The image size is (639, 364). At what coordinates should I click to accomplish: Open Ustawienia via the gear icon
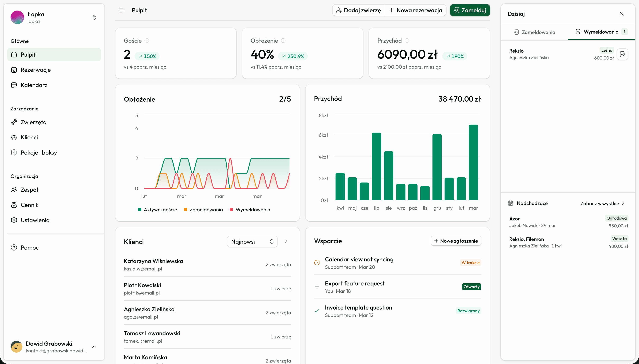point(14,220)
